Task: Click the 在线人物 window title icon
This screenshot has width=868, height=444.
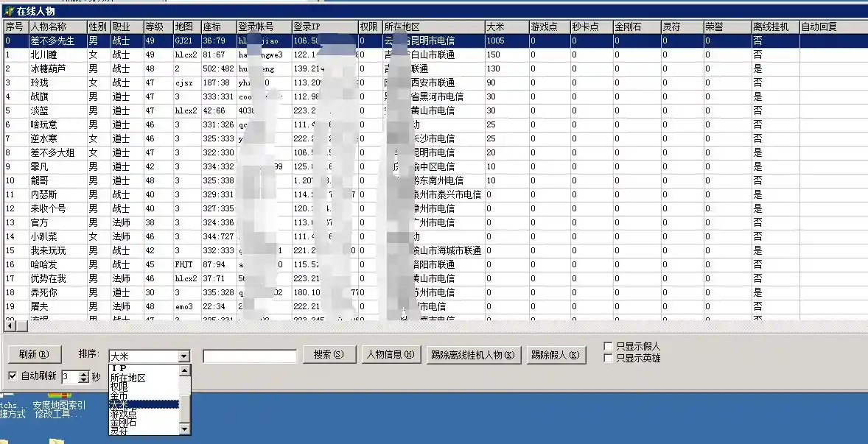Action: click(x=8, y=11)
